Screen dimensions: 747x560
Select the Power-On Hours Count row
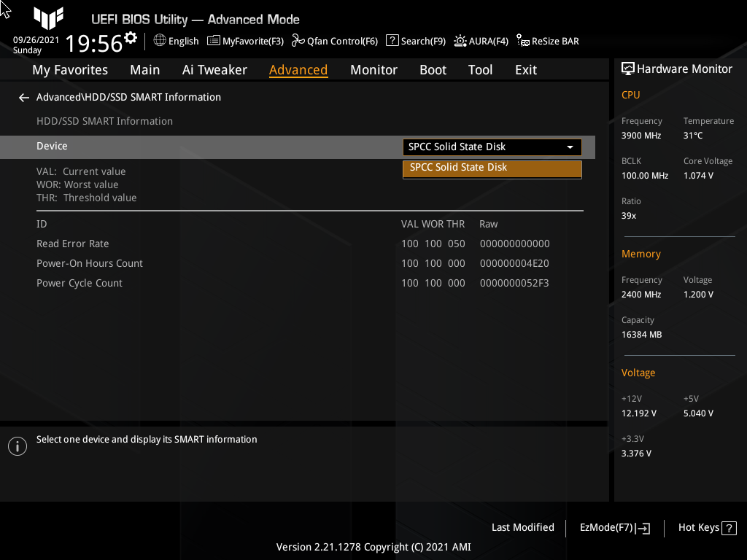[x=90, y=263]
